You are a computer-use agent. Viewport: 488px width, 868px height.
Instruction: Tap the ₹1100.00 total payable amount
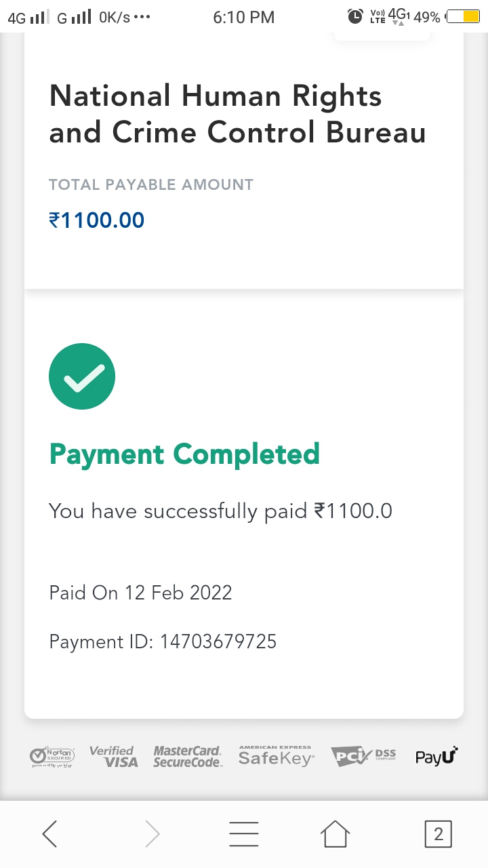pyautogui.click(x=97, y=220)
